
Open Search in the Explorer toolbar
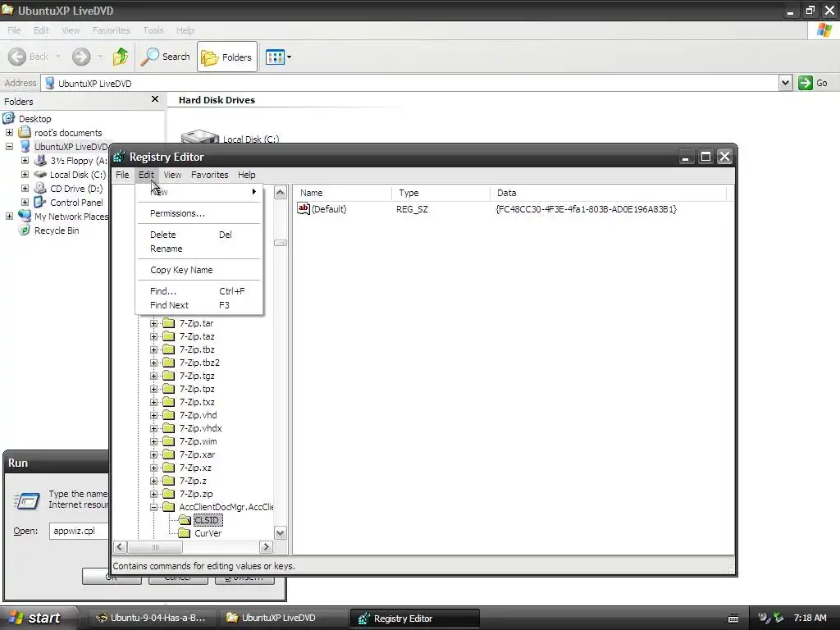tap(166, 57)
